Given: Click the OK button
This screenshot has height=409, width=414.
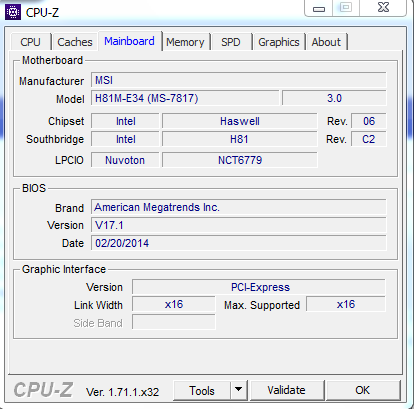Looking at the screenshot, I should [363, 390].
